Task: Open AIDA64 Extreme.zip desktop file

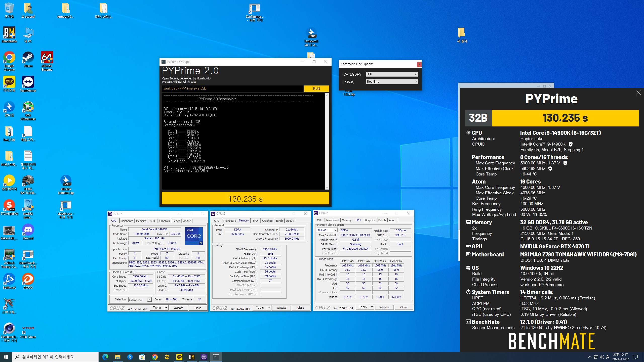Action: click(x=66, y=185)
